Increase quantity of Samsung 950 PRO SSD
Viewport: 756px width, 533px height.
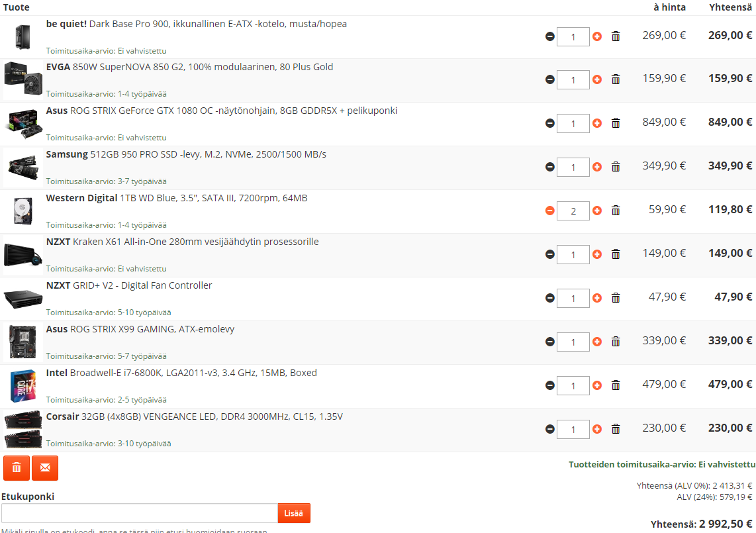pos(597,167)
